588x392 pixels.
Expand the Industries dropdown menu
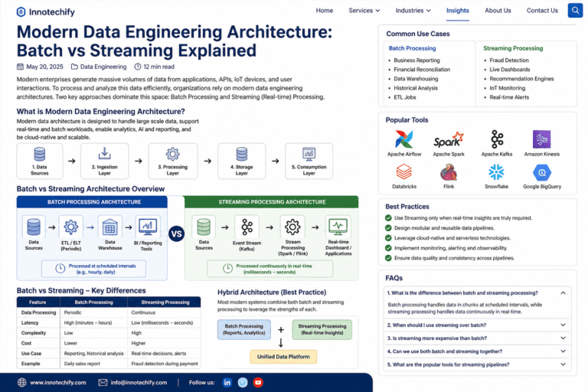(413, 11)
